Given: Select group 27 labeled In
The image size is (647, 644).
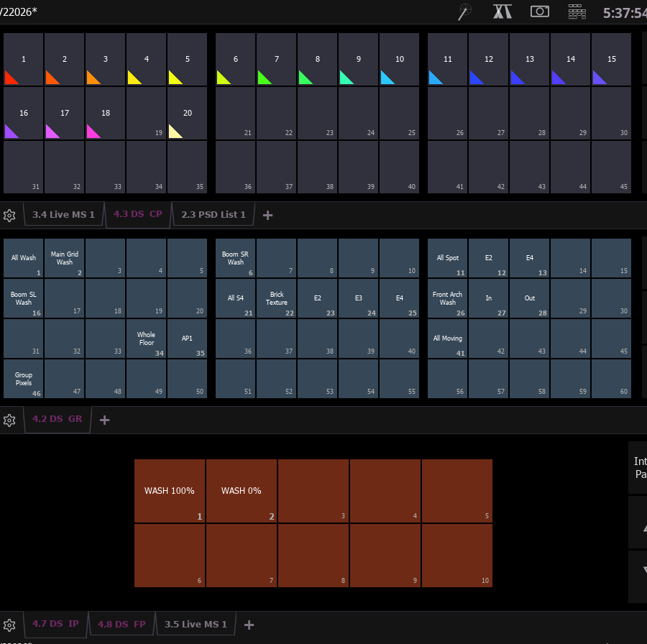Looking at the screenshot, I should 489,298.
